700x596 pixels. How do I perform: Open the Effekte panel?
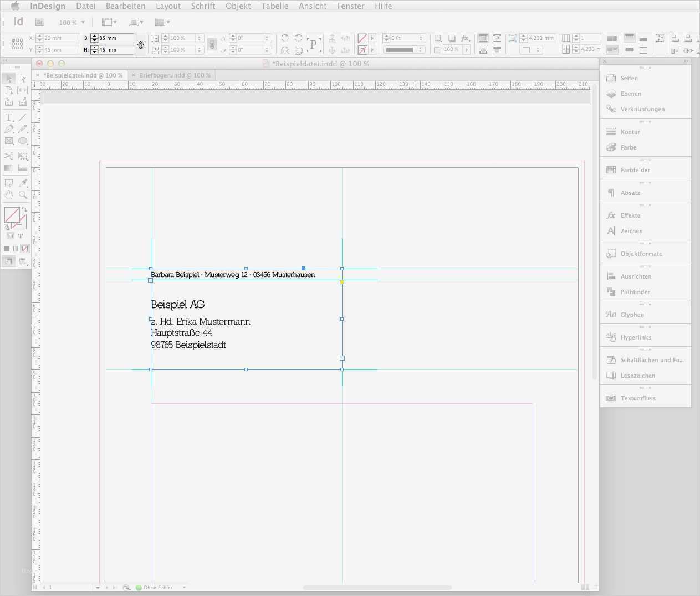click(x=630, y=215)
